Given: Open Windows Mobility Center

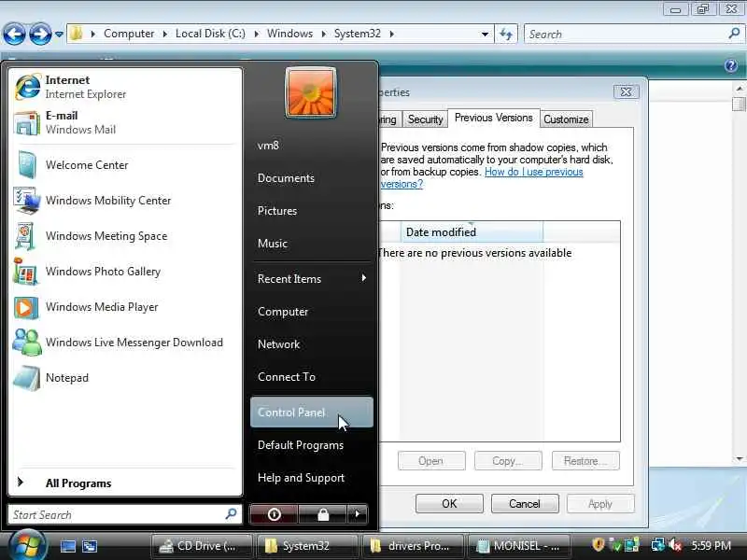Looking at the screenshot, I should pos(125,201).
